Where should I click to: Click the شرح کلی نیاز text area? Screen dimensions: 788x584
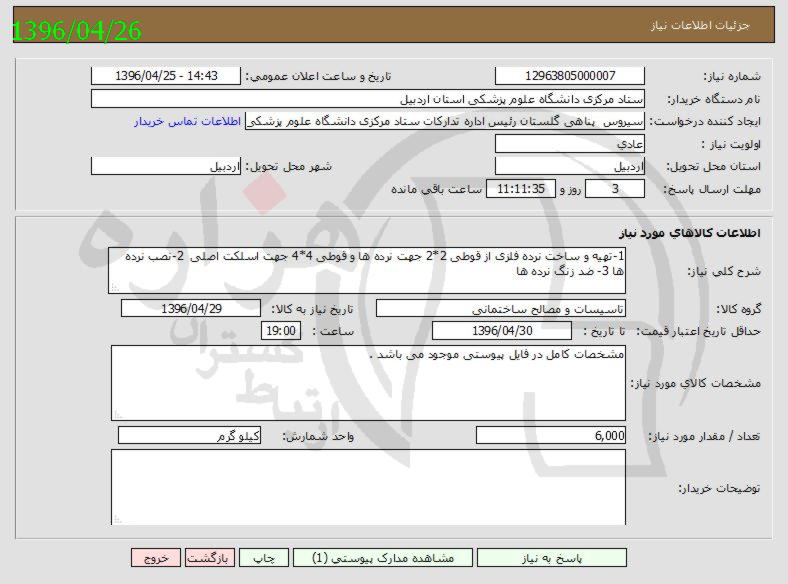[367, 270]
